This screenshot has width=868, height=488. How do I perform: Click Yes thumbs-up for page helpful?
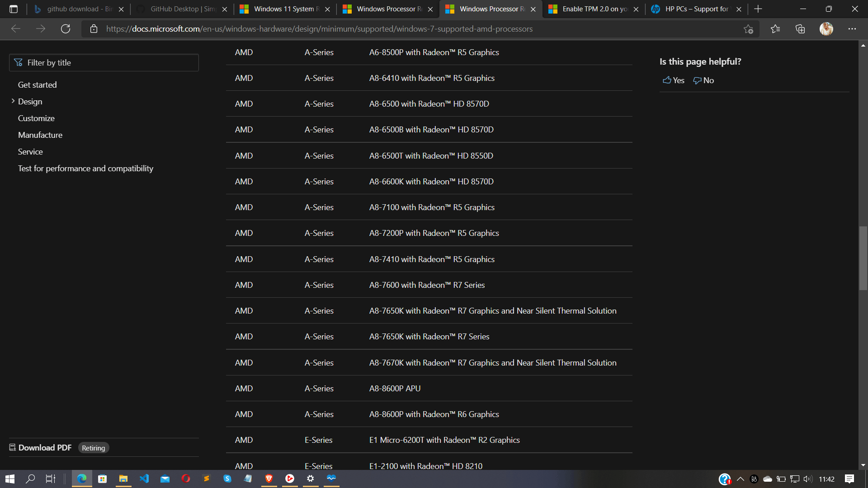[x=673, y=80]
